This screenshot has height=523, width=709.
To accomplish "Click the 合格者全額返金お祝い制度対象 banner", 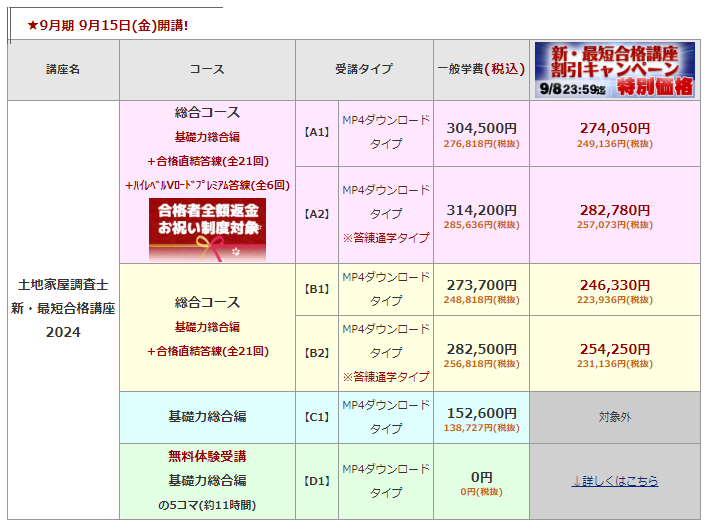I will coord(207,226).
